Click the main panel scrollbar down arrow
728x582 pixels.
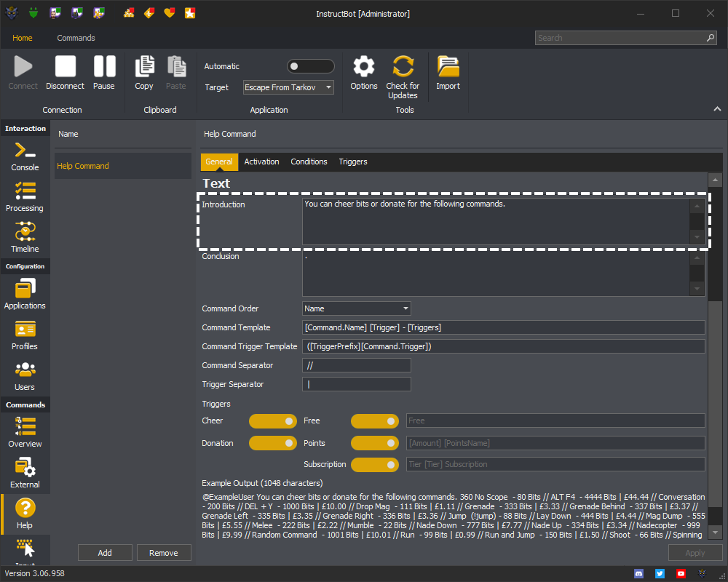point(715,533)
